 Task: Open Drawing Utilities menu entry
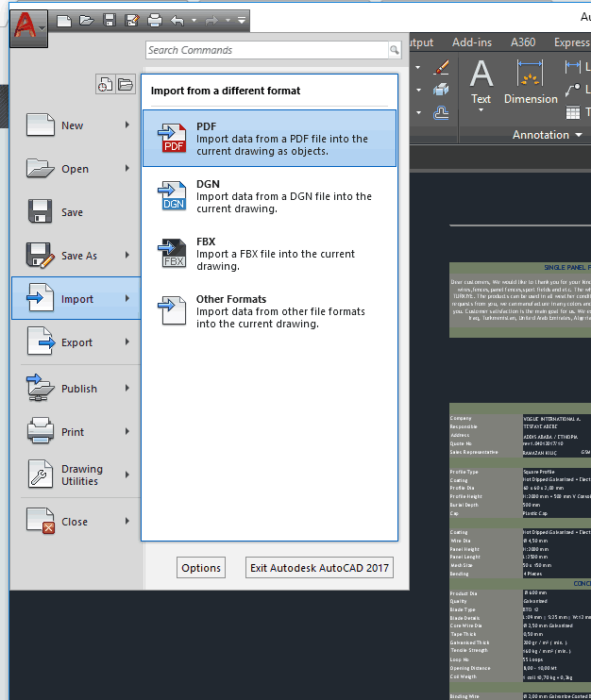[76, 475]
